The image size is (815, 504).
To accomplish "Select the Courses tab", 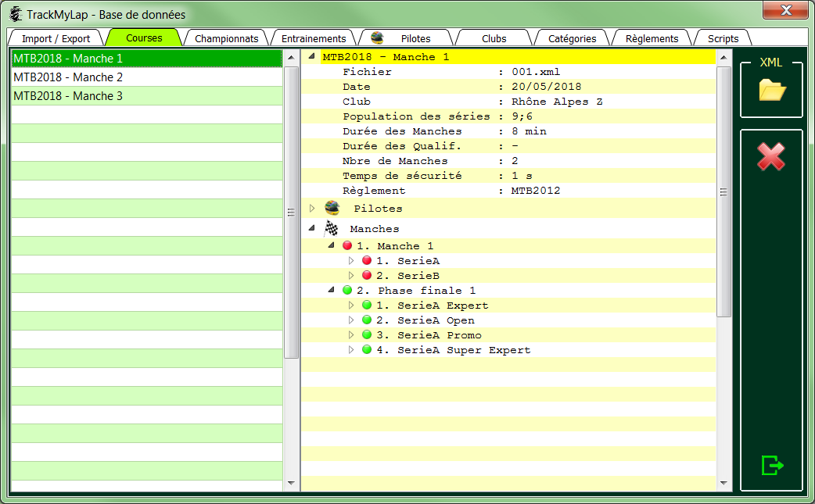I will tap(144, 38).
